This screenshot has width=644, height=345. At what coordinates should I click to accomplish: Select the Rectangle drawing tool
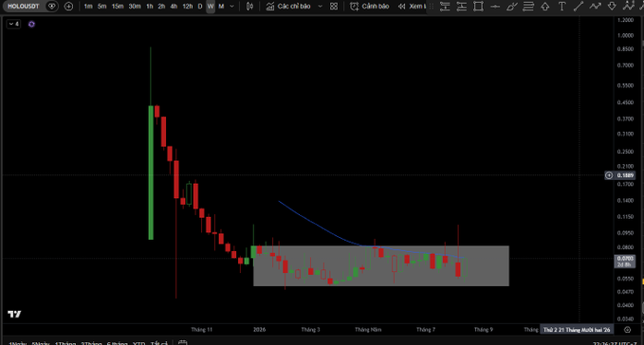(x=478, y=6)
